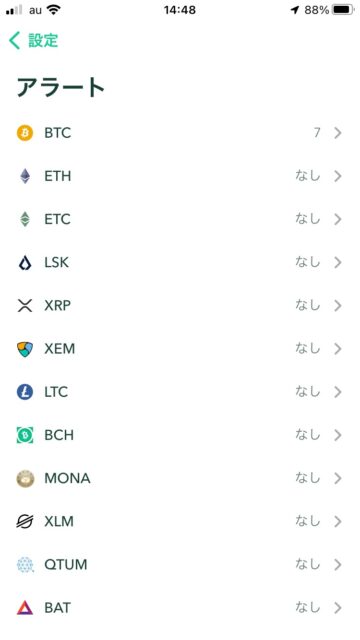Expand QTUM row chevron arrow
This screenshot has width=360, height=640.
338,565
